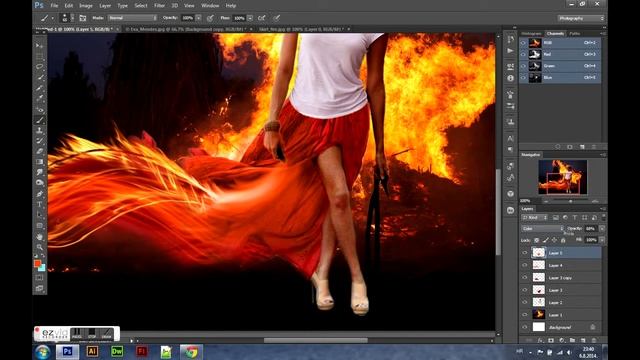Open the layer blend mode dropdown
This screenshot has width=640, height=360.
(542, 229)
